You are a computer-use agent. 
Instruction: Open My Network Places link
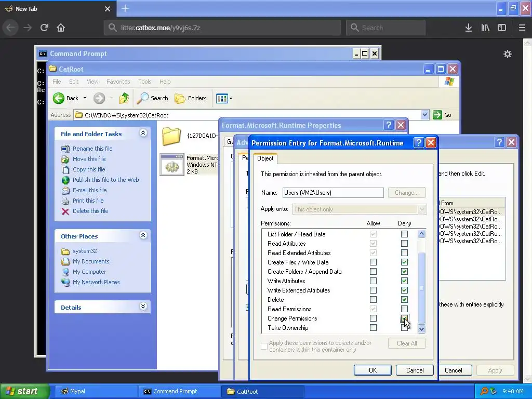pos(96,282)
